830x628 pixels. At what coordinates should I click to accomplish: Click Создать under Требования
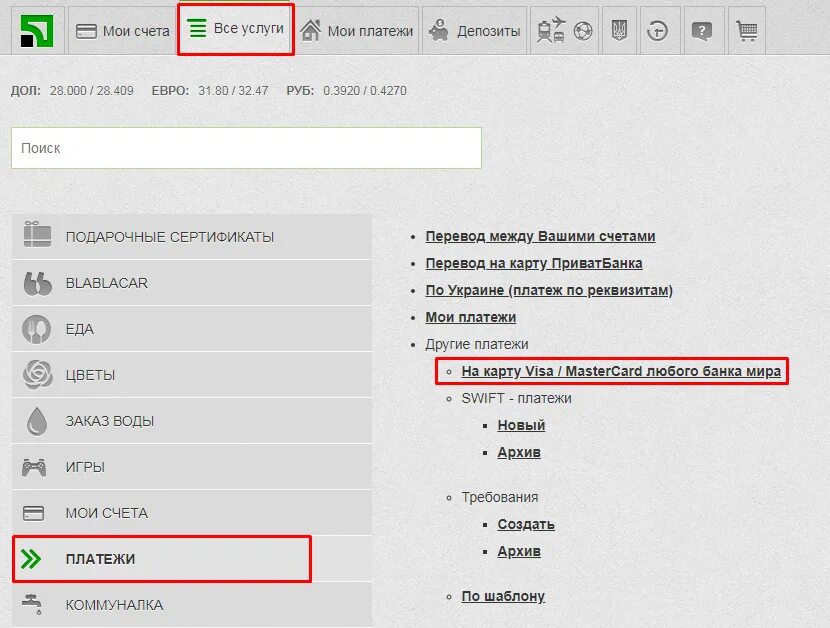[526, 524]
